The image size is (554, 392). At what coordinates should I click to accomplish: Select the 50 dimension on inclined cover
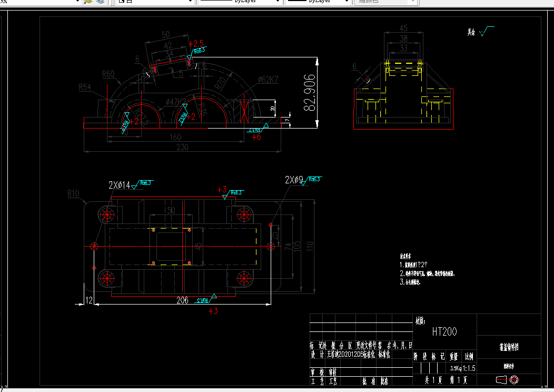(x=166, y=35)
